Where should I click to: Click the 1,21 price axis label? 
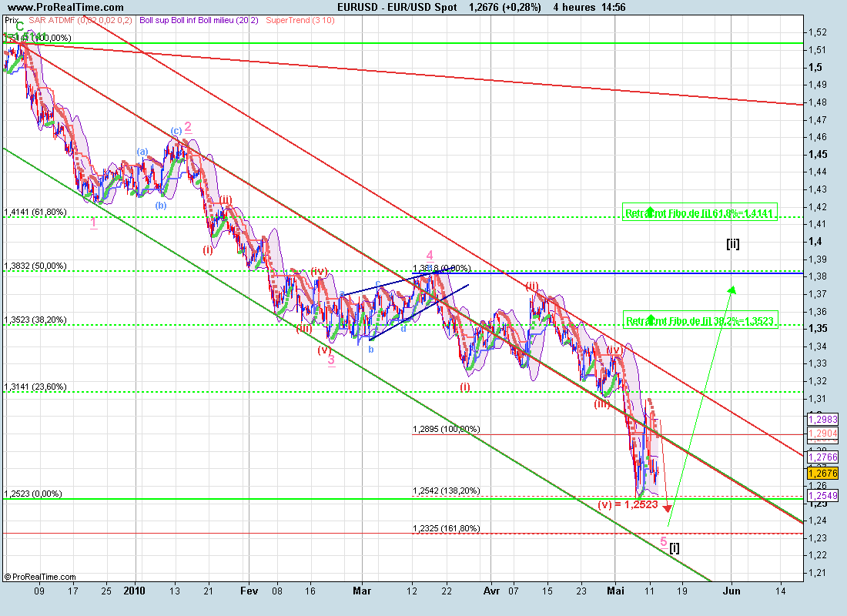[817, 573]
